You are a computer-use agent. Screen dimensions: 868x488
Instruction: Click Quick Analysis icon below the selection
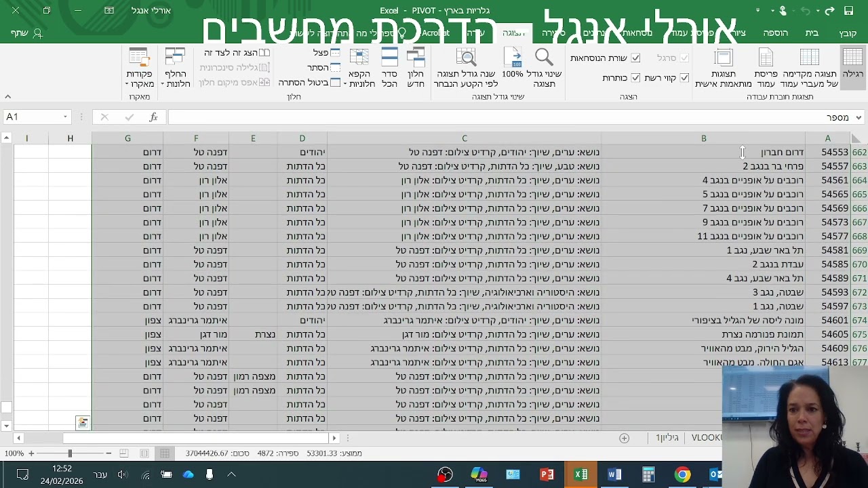click(83, 423)
